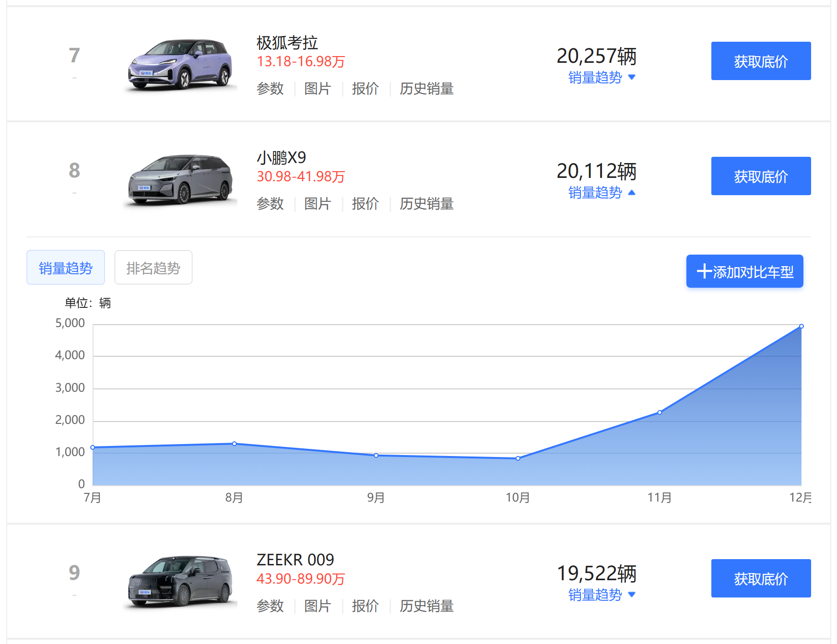The height and width of the screenshot is (644, 837).
Task: Expand 销量趋势 dropdown for 极狐考拉
Action: (601, 77)
